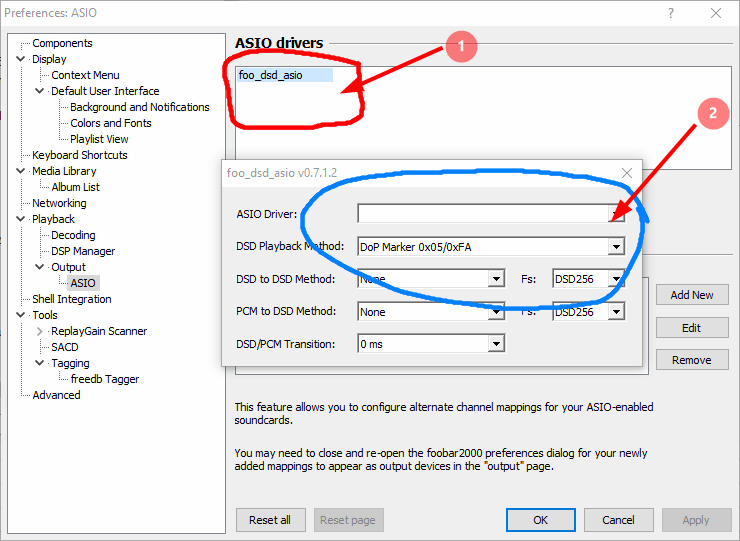Open DSP Manager preferences page
The width and height of the screenshot is (740, 541).
83,251
